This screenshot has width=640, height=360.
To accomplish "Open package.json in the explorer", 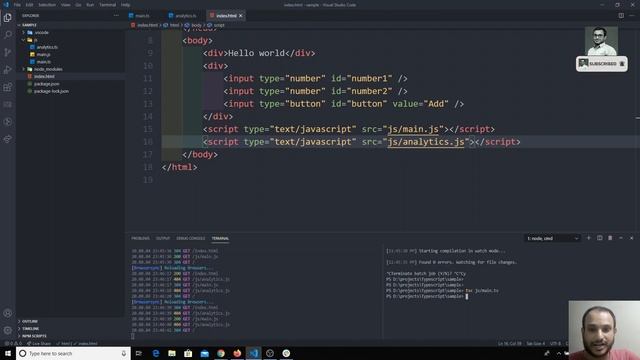I will pyautogui.click(x=43, y=84).
